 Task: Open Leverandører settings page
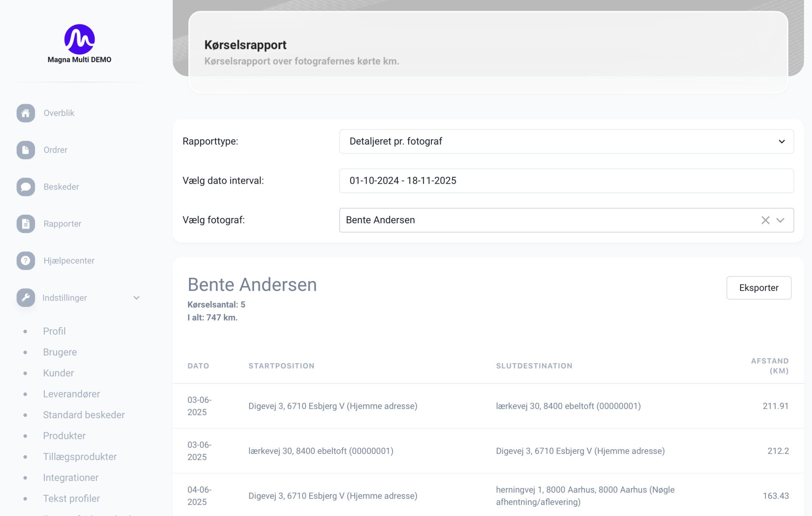(71, 394)
